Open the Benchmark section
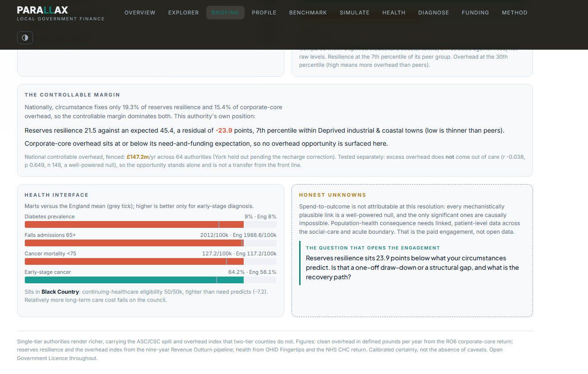 click(x=308, y=13)
